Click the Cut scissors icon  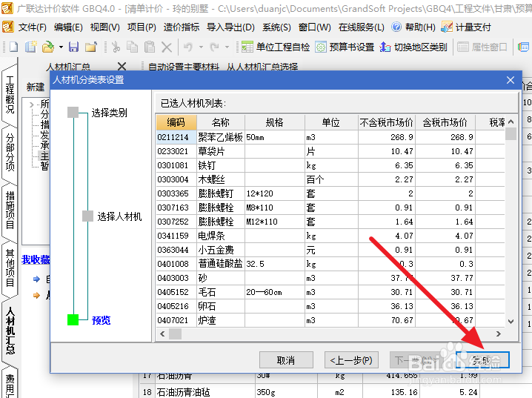[x=116, y=47]
